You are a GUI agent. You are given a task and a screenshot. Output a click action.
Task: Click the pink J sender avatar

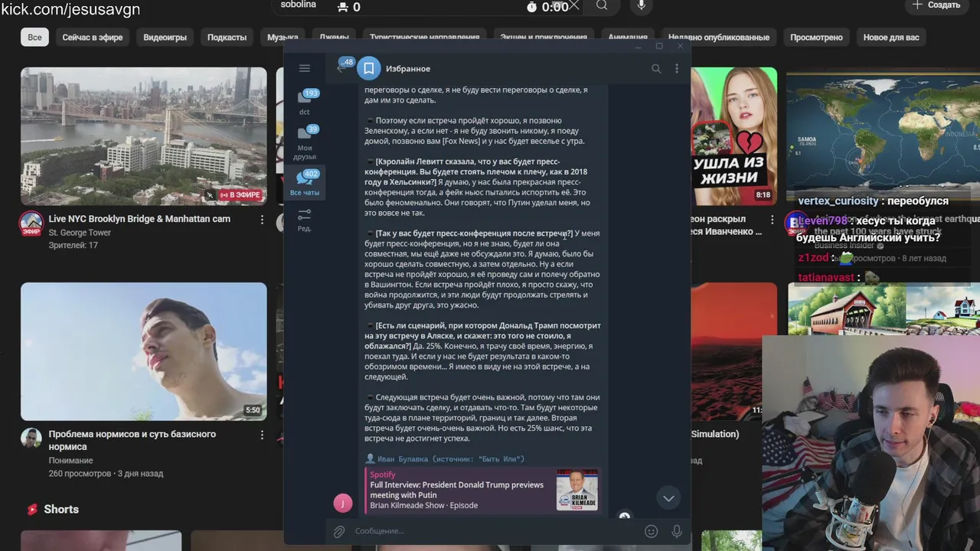[x=343, y=503]
